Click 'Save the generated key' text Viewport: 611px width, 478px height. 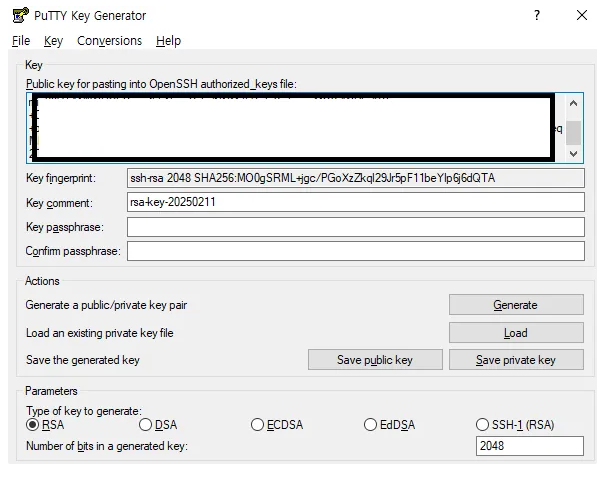tap(83, 360)
